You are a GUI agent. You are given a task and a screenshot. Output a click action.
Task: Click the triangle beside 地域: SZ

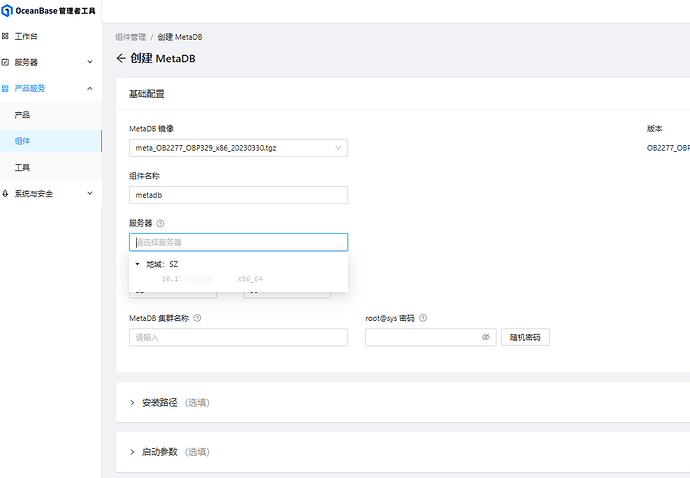(x=137, y=264)
